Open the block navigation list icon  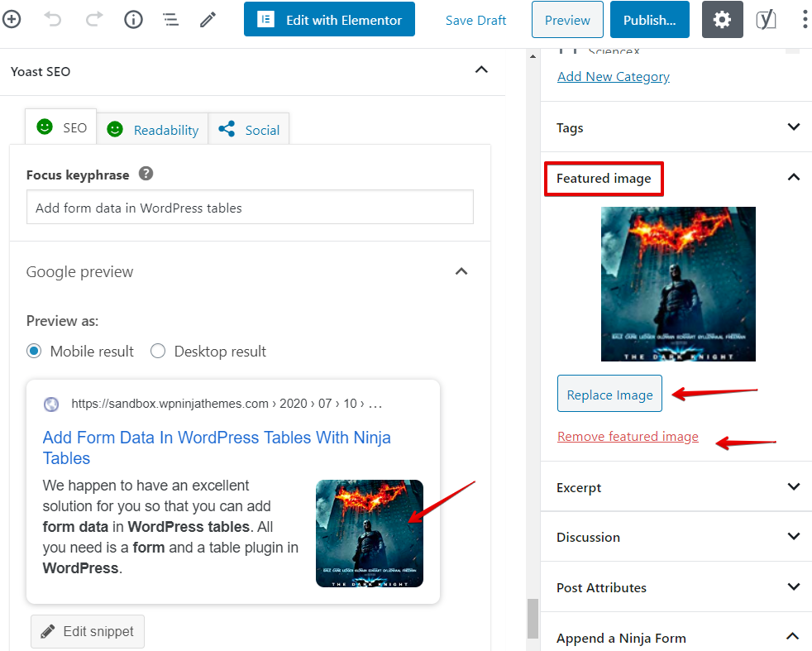tap(170, 20)
